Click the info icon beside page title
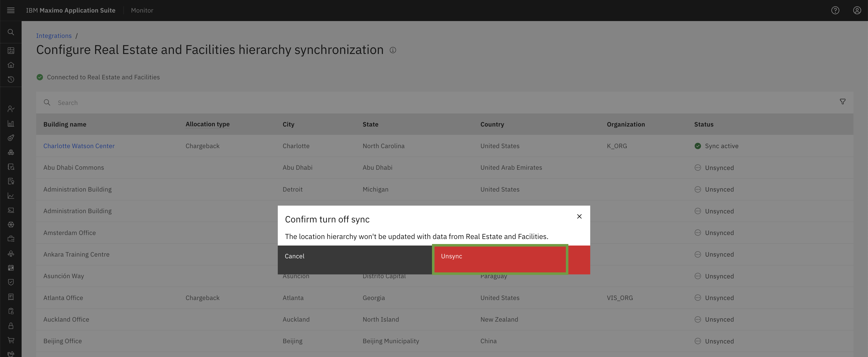 point(393,50)
